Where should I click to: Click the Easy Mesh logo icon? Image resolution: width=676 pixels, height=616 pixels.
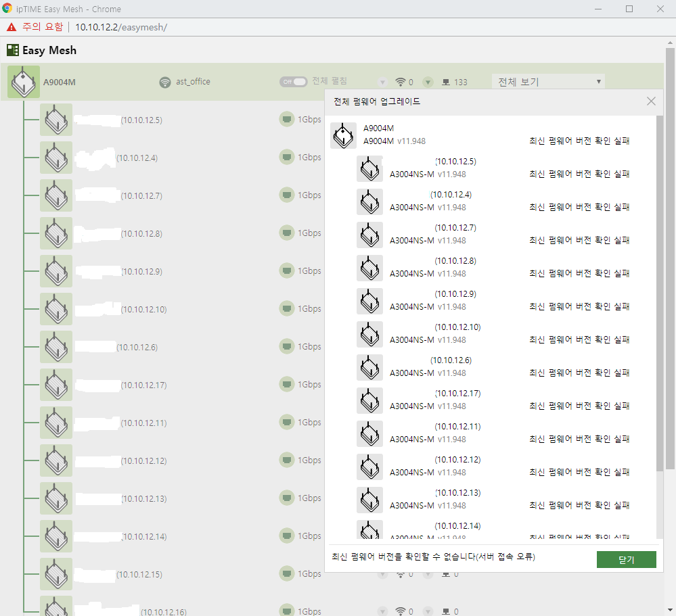pos(12,51)
